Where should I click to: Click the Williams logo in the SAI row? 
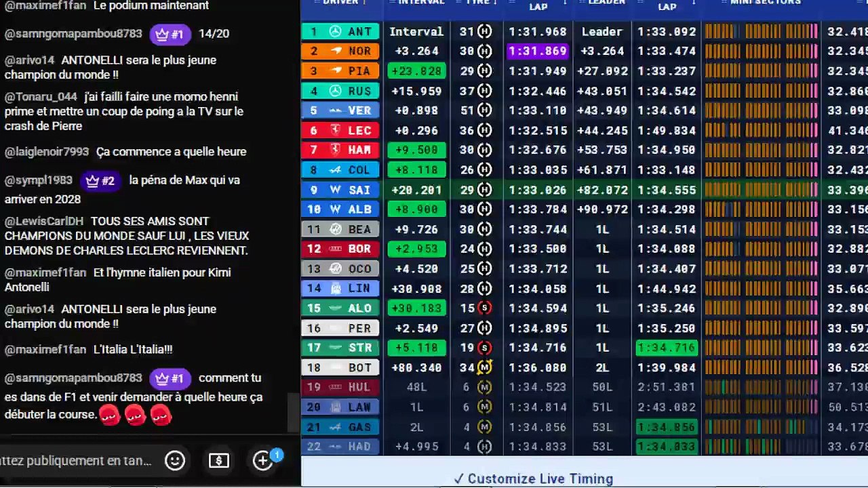click(x=335, y=190)
